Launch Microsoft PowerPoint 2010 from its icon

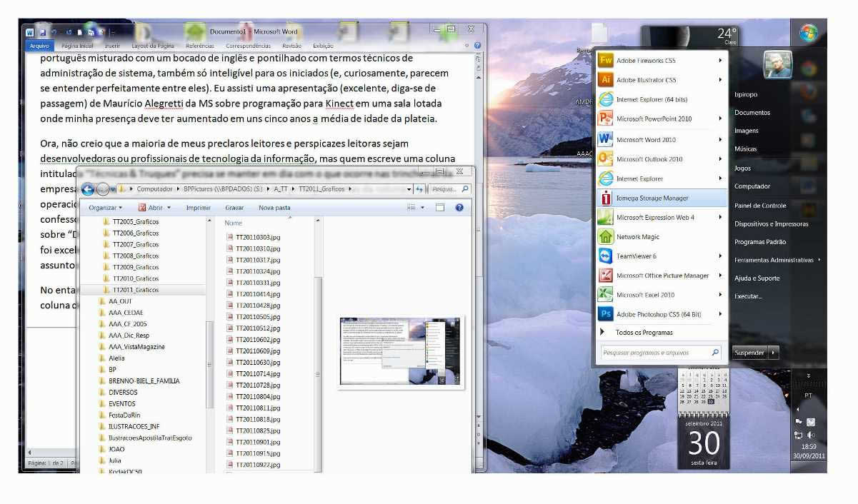[x=606, y=119]
